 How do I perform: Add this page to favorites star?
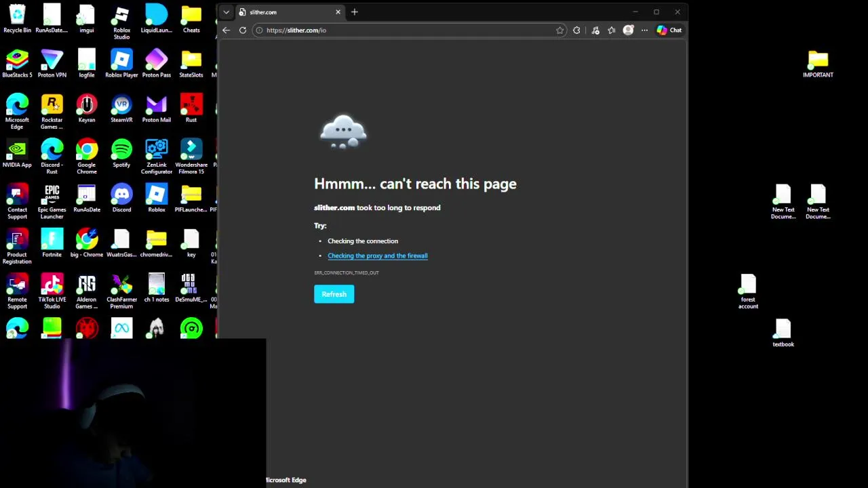[x=559, y=30]
